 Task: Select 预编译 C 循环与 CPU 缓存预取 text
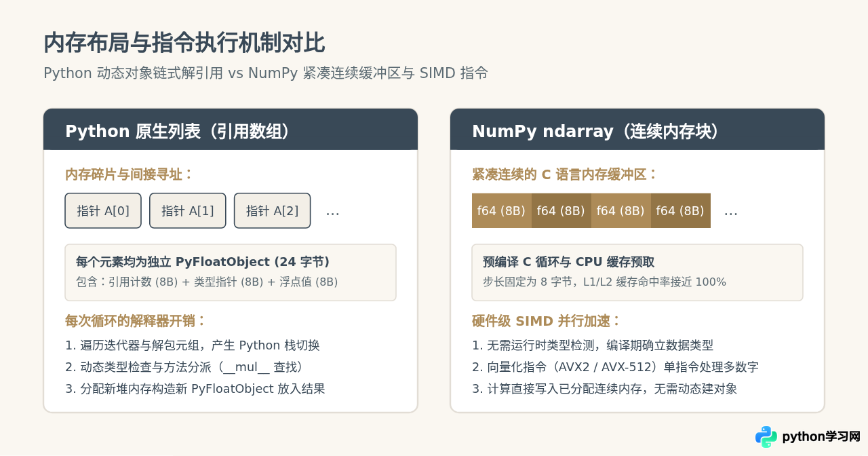click(568, 262)
